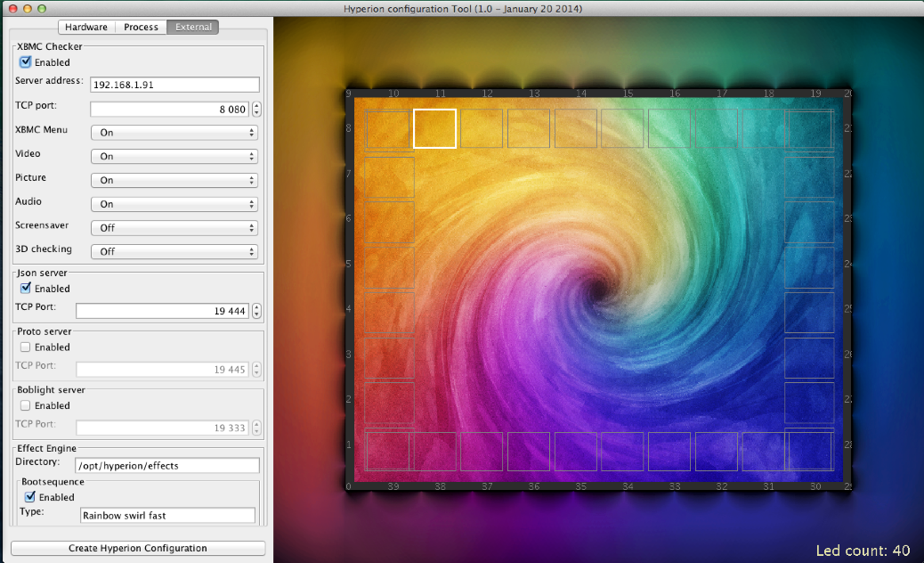Image resolution: width=924 pixels, height=563 pixels.
Task: Click the Server address input field
Action: (174, 85)
